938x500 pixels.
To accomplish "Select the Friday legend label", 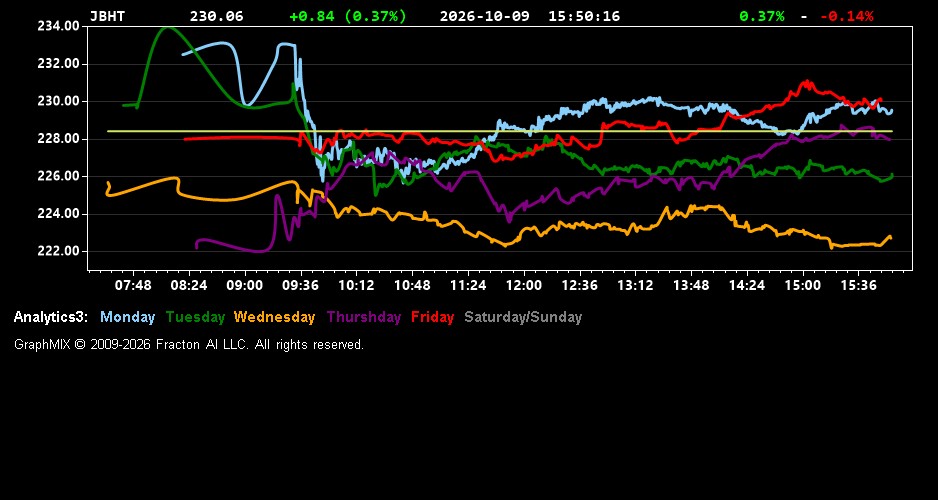I will click(x=433, y=317).
